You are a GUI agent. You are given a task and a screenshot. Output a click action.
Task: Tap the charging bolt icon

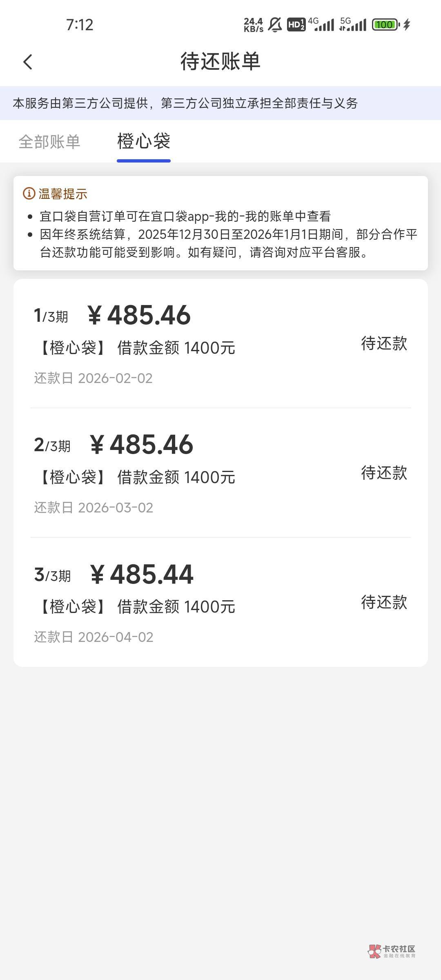[x=407, y=25]
